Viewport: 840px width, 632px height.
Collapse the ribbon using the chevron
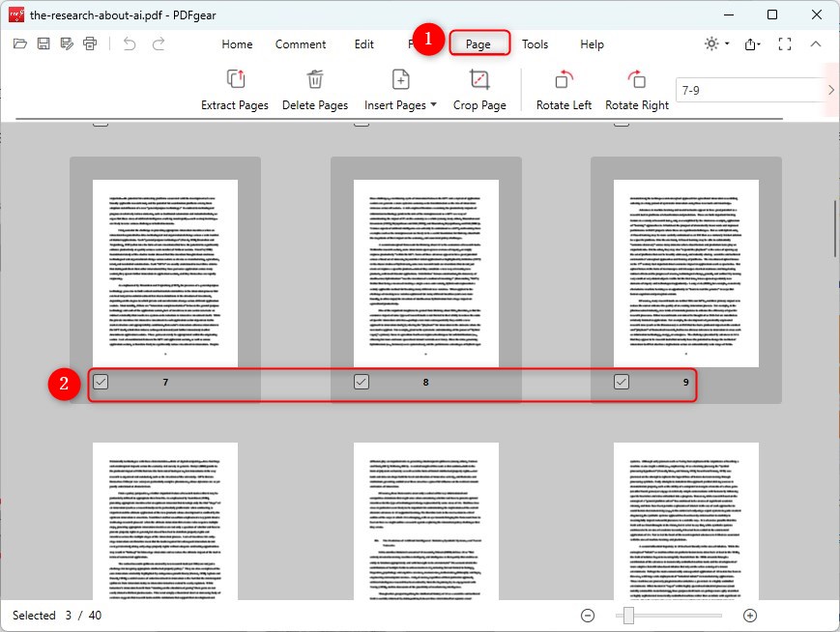(x=817, y=43)
